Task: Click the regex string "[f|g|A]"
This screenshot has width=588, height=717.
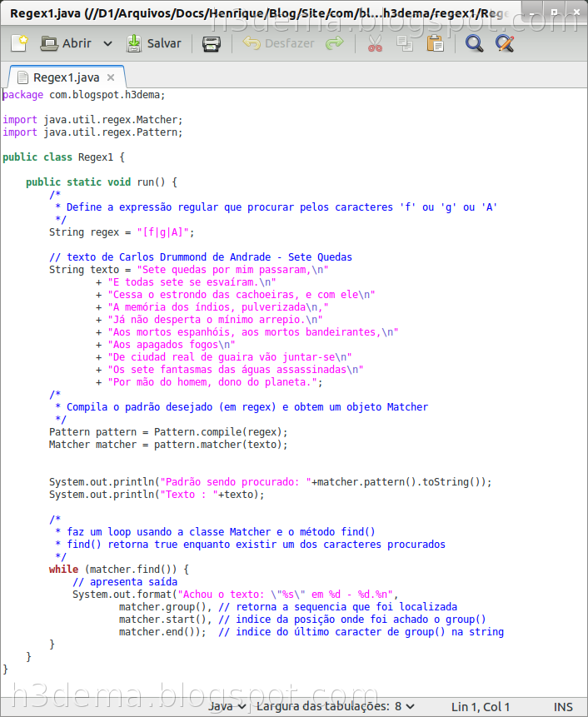Action: click(x=162, y=232)
